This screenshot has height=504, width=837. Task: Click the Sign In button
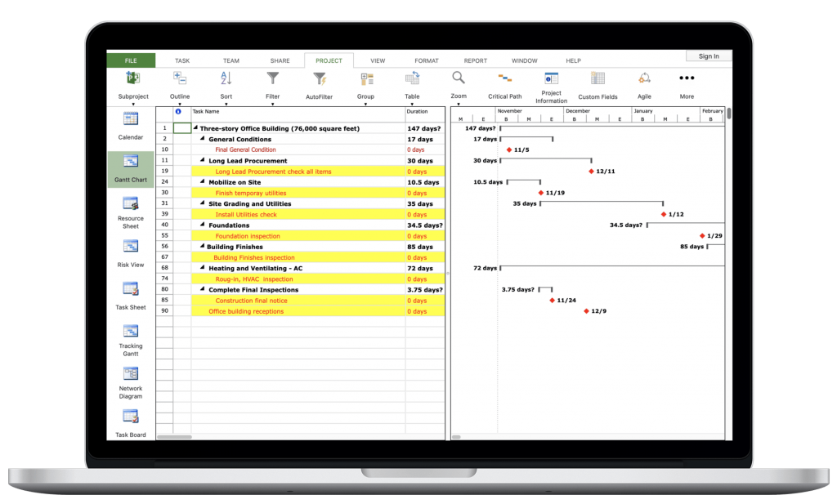708,56
